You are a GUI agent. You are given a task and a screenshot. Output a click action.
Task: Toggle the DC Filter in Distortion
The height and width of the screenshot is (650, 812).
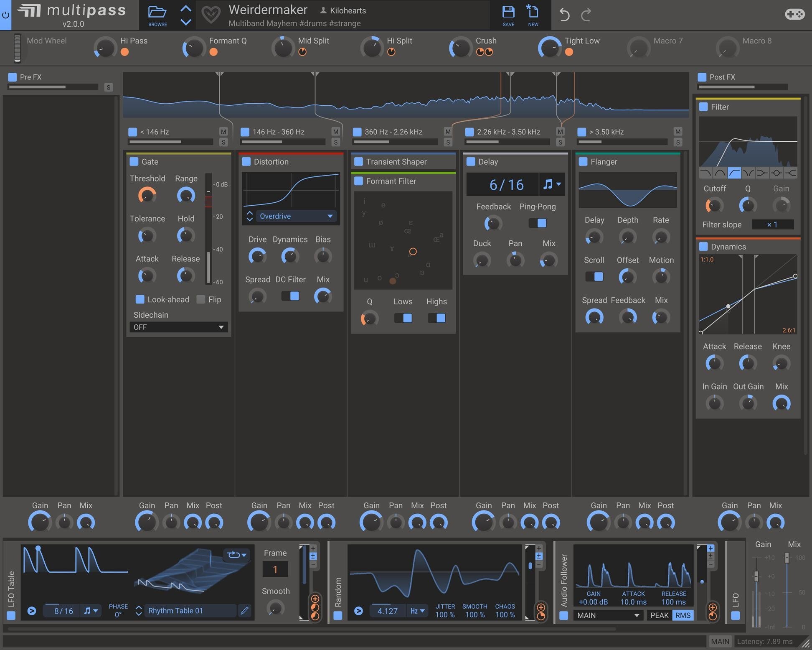tap(290, 296)
